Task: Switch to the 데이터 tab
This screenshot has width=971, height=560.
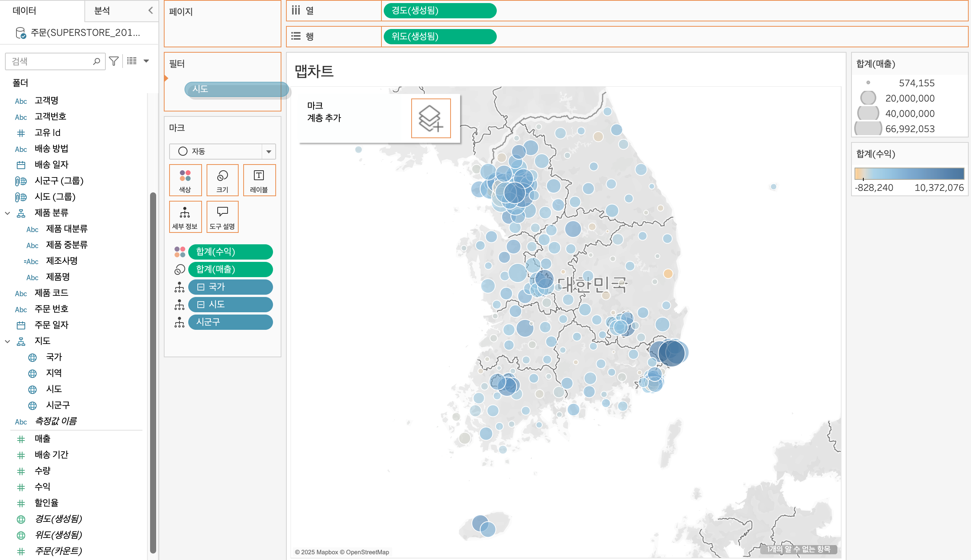Action: click(24, 11)
